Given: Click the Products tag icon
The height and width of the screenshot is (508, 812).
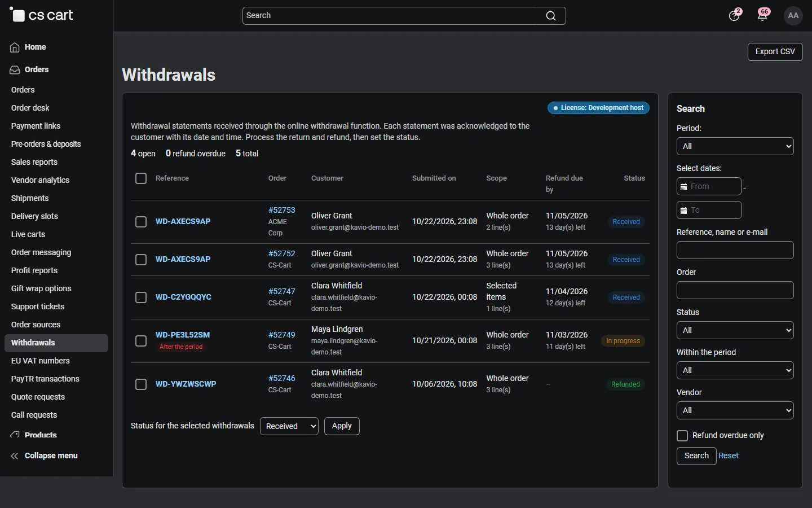Looking at the screenshot, I should click(15, 435).
